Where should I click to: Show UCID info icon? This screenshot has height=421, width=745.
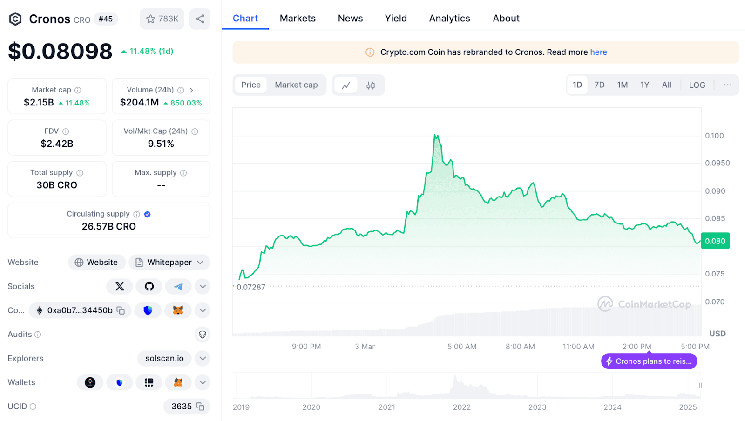coord(33,407)
